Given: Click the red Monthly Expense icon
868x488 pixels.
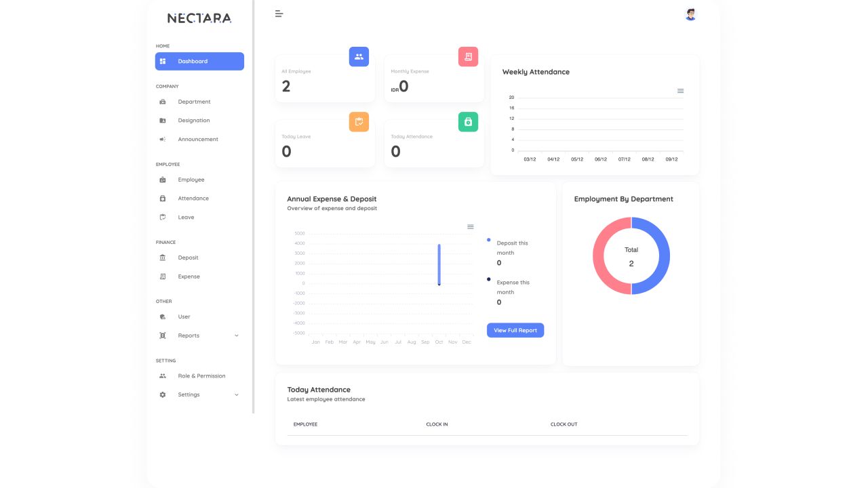Looking at the screenshot, I should point(468,57).
